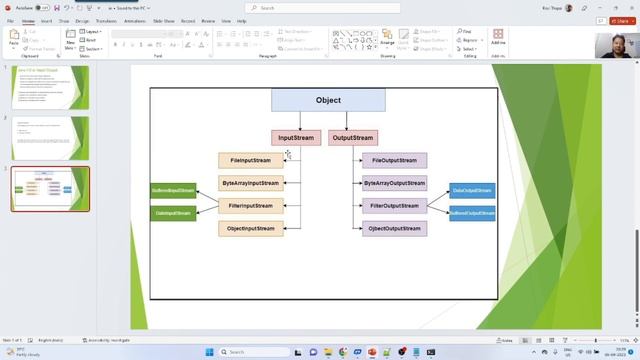The height and width of the screenshot is (360, 640).
Task: Click the Bullets list icon
Action: coord(220,34)
